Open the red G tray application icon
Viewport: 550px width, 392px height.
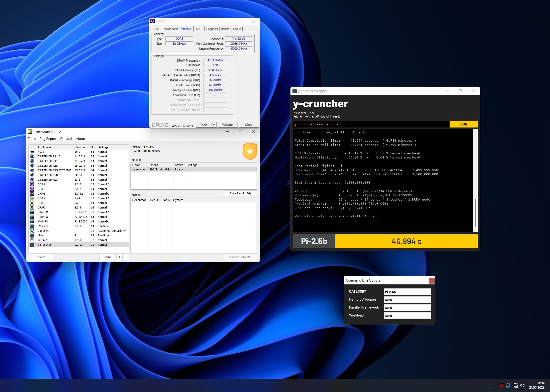click(x=502, y=386)
